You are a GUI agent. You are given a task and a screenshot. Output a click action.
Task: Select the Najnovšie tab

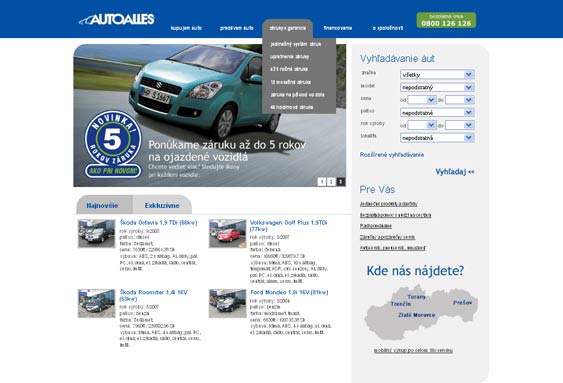[x=102, y=205]
